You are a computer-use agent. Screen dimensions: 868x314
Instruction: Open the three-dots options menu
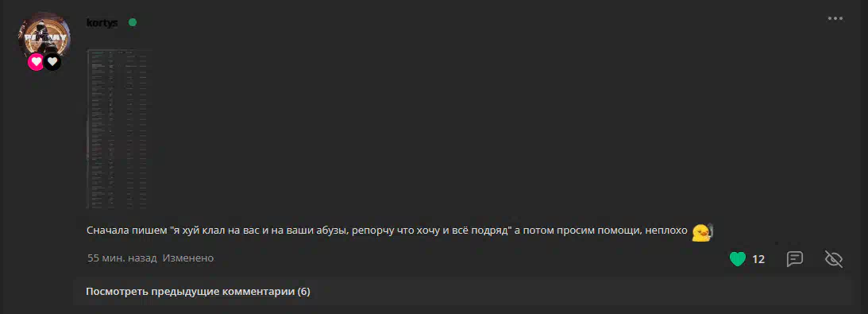[x=835, y=18]
